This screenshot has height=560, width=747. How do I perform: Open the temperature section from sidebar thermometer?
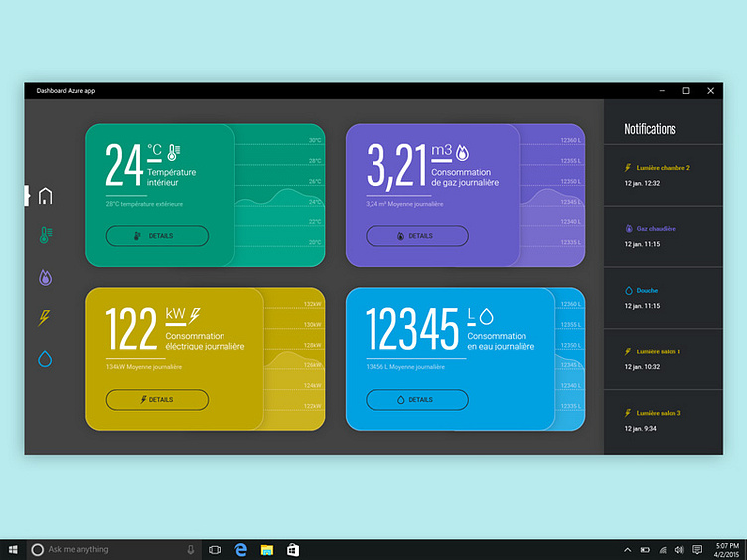tap(45, 236)
